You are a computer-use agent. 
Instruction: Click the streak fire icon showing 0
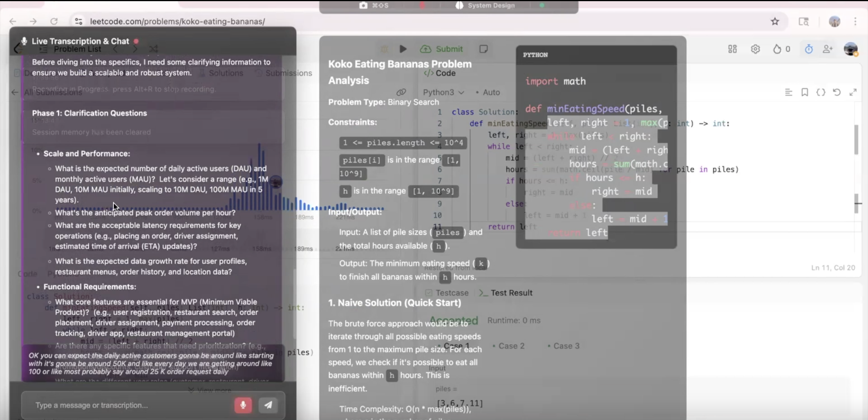[x=777, y=49]
